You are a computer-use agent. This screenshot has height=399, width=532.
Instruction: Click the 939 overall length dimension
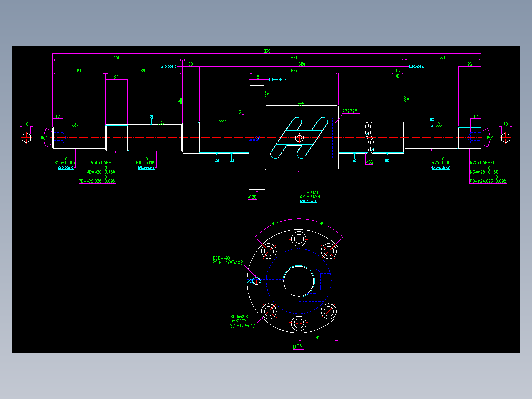(267, 51)
